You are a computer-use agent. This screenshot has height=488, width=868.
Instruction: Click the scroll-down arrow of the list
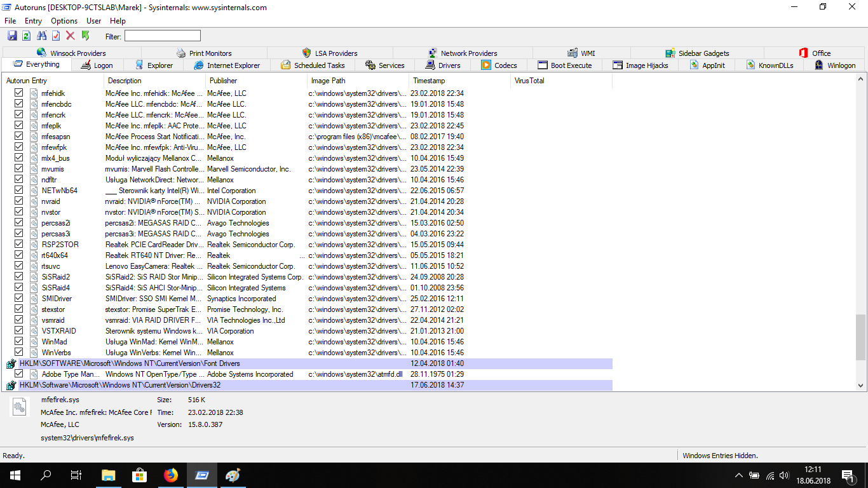coord(861,385)
